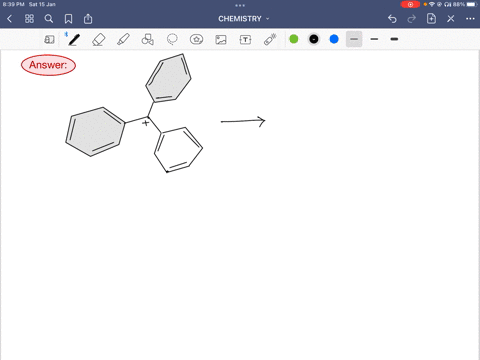The image size is (480, 360).
Task: Open the share/export menu
Action: 88,19
